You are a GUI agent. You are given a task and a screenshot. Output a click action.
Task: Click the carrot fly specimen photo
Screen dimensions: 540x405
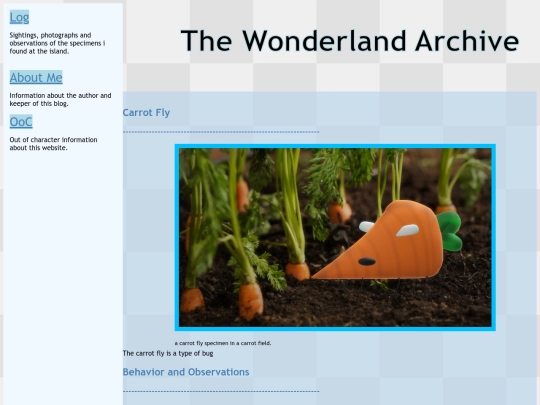(x=335, y=237)
